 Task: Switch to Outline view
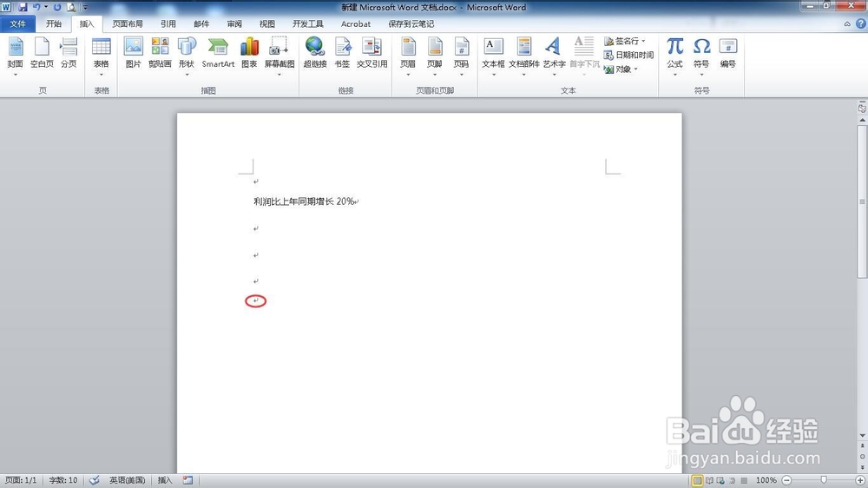[733, 480]
